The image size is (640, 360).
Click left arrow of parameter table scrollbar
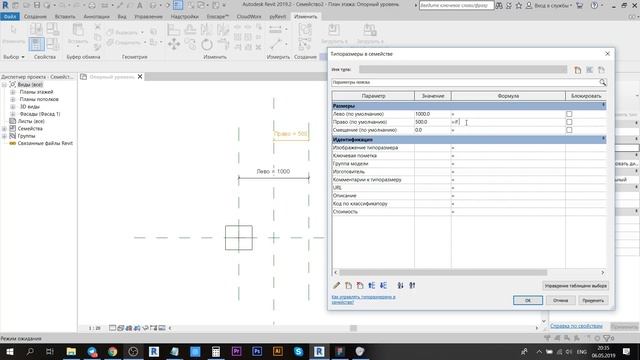336,272
